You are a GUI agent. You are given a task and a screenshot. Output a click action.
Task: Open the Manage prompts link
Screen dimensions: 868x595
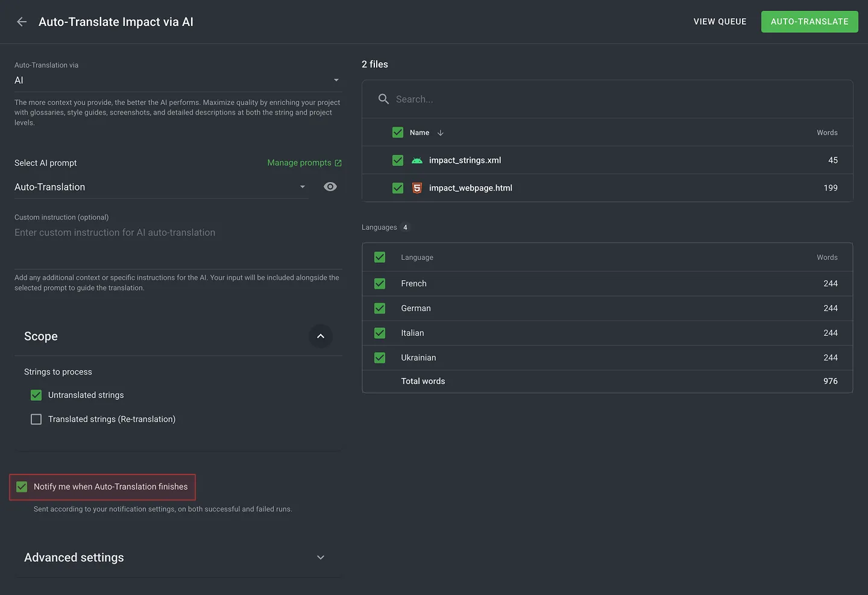coord(304,163)
